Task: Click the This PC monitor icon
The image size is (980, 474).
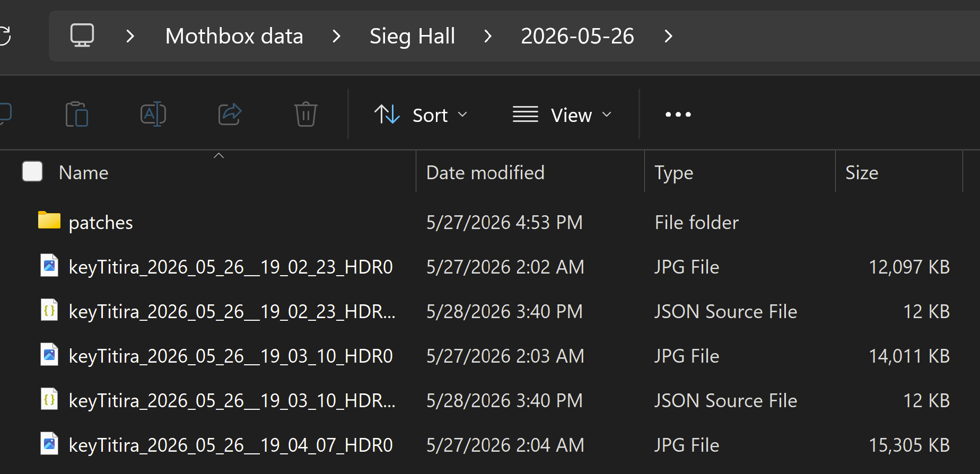Action: tap(82, 36)
